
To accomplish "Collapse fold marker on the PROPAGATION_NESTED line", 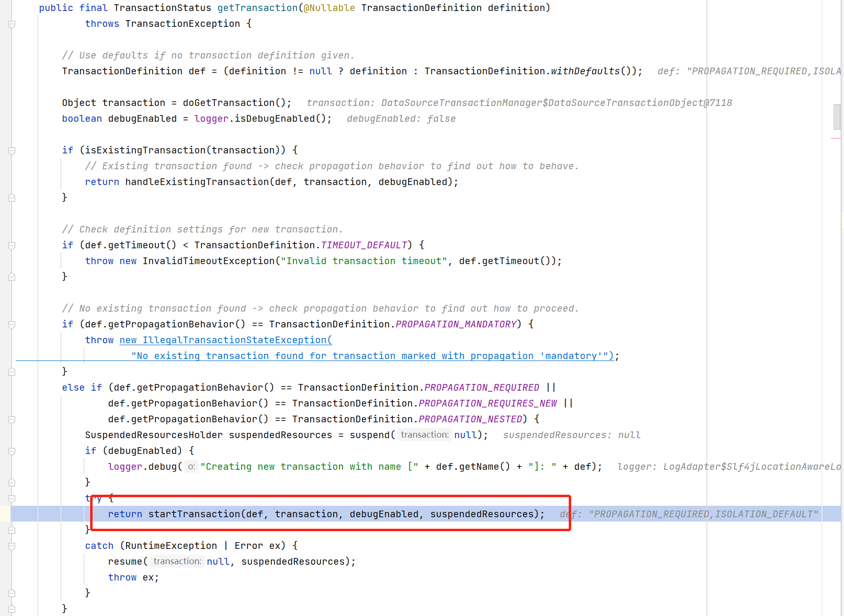I will (x=12, y=419).
